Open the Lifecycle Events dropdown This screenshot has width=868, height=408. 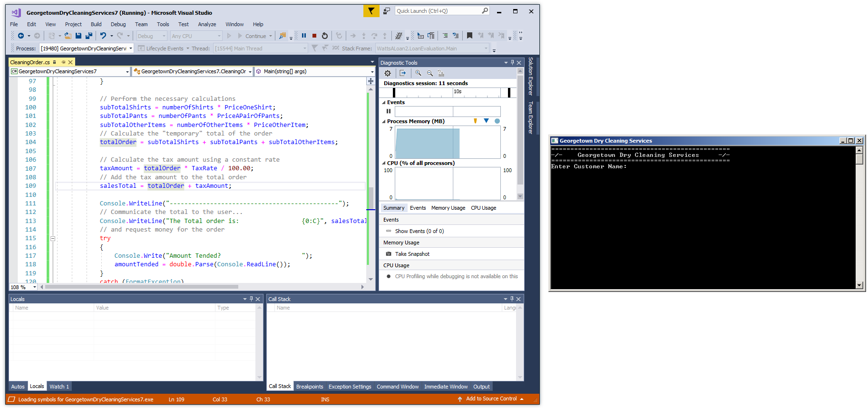[x=187, y=49]
